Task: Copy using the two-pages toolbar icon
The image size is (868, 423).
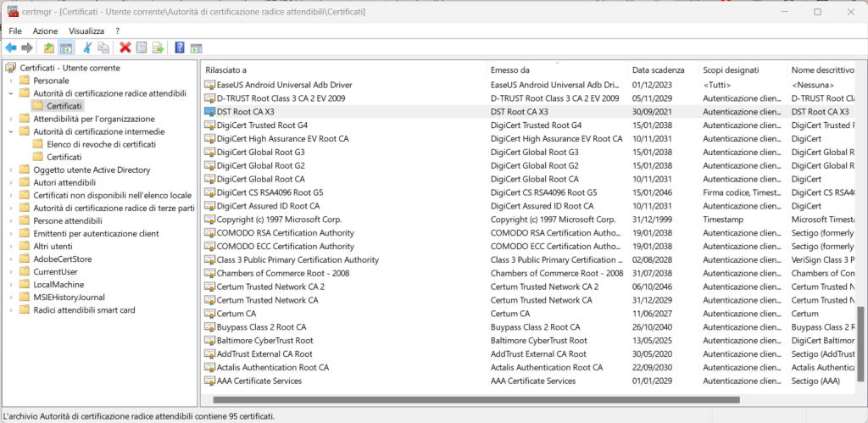Action: coord(103,48)
